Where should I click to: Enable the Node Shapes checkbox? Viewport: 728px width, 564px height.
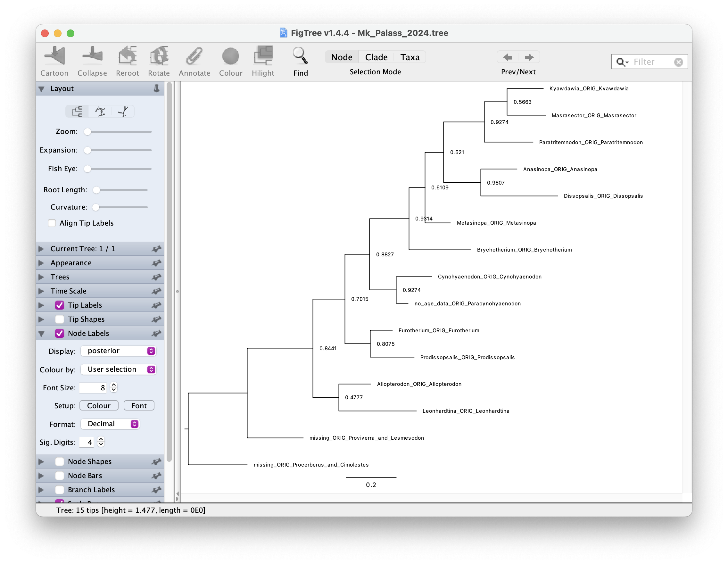coord(60,461)
